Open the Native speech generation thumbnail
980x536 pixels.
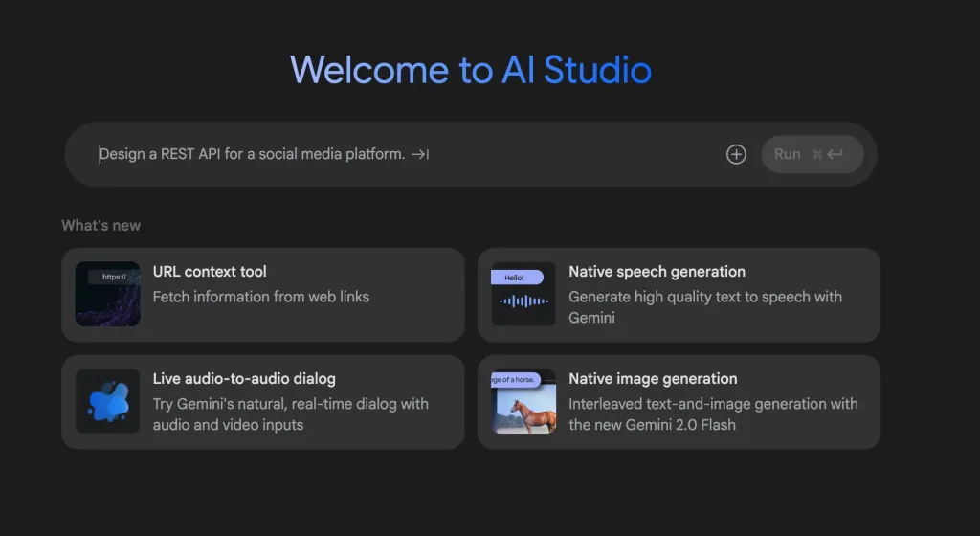pos(523,294)
